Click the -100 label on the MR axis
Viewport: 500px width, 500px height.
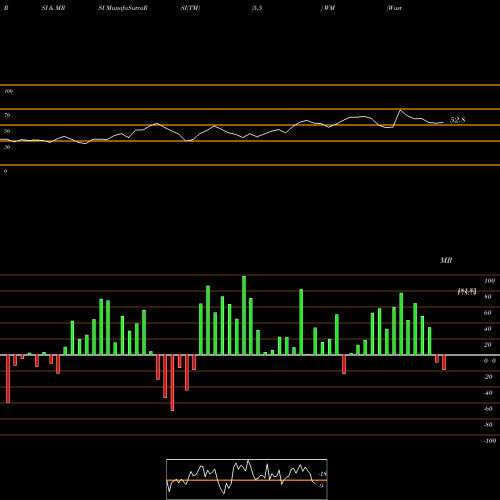[489, 441]
